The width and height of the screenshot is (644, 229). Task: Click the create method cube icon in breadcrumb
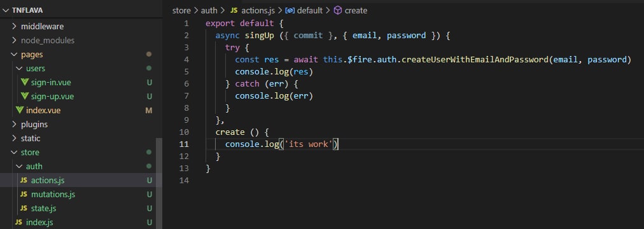[x=338, y=10]
